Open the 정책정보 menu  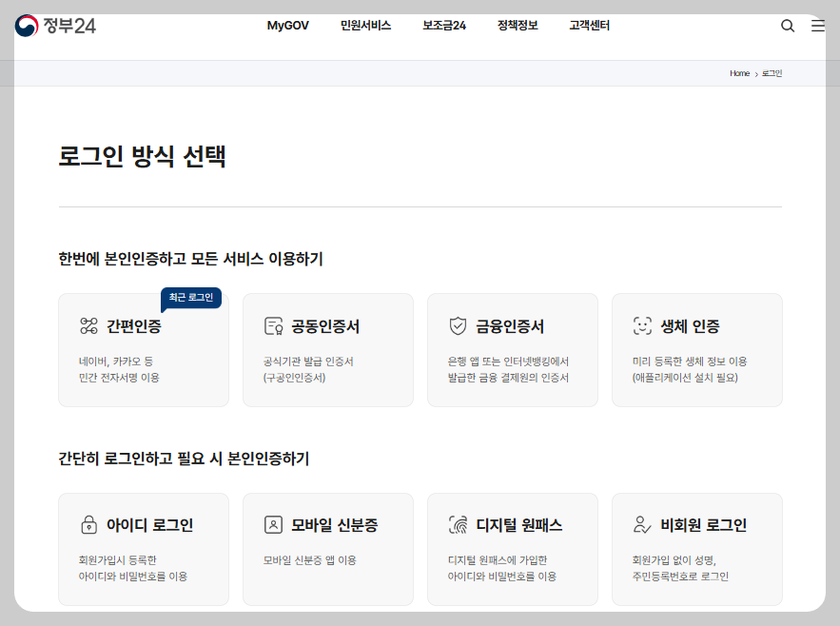[x=518, y=26]
